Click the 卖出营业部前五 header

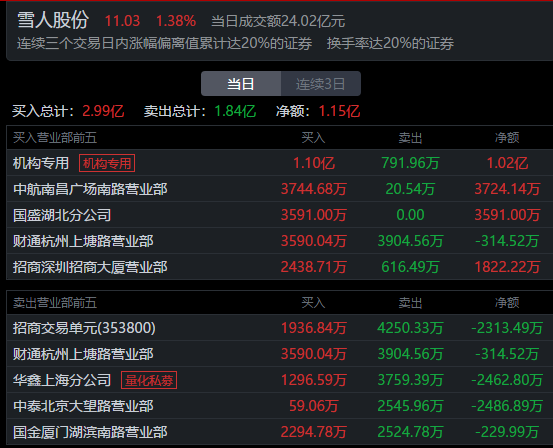click(55, 303)
